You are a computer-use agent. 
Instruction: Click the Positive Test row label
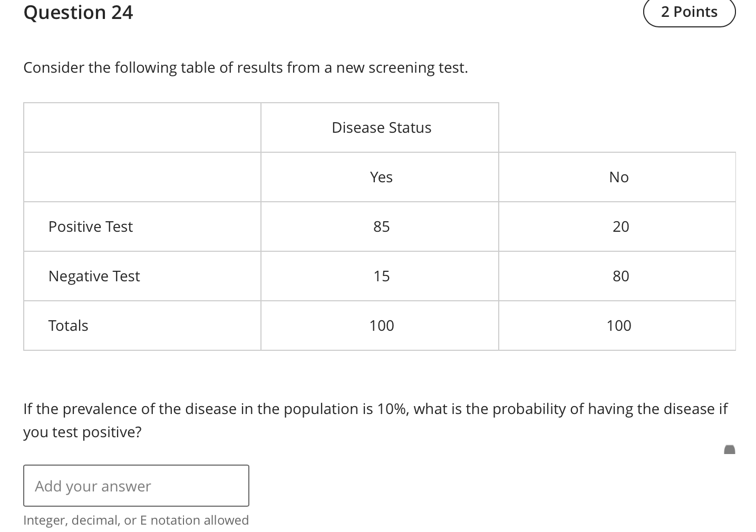(x=91, y=226)
